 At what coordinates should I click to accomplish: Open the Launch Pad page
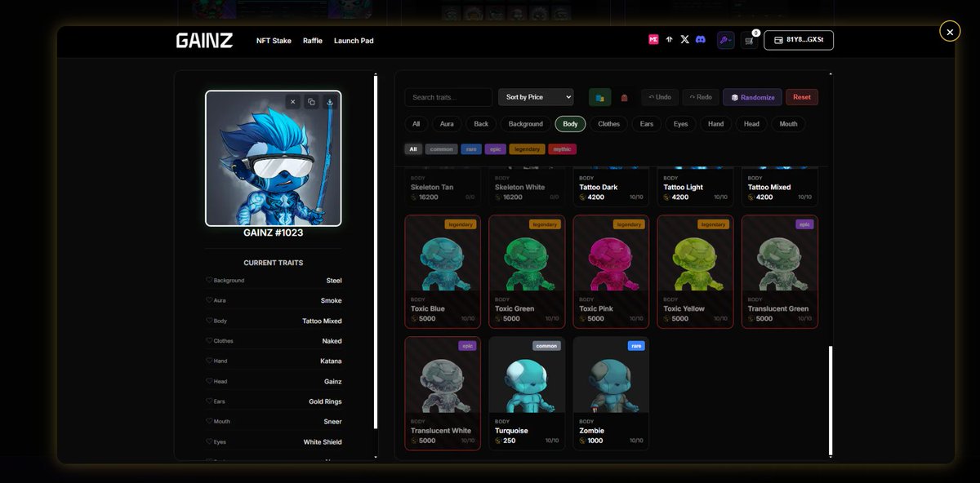pyautogui.click(x=354, y=41)
